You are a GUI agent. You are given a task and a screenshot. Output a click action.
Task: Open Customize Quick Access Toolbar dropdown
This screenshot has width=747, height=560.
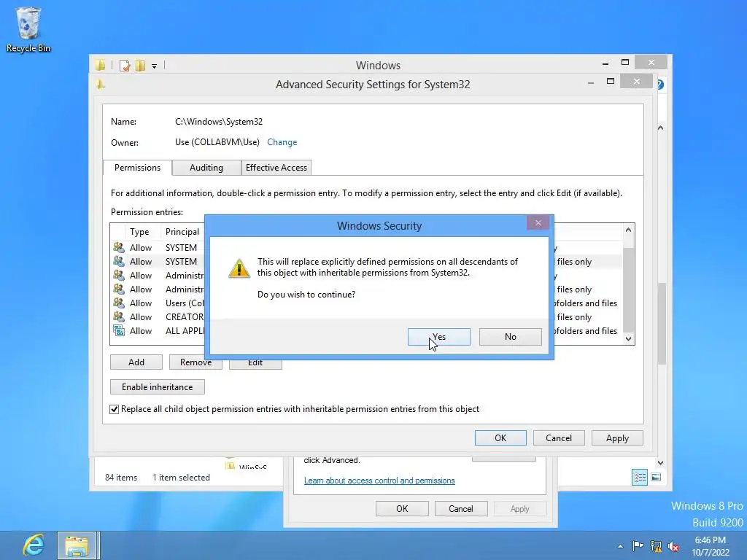tap(155, 66)
